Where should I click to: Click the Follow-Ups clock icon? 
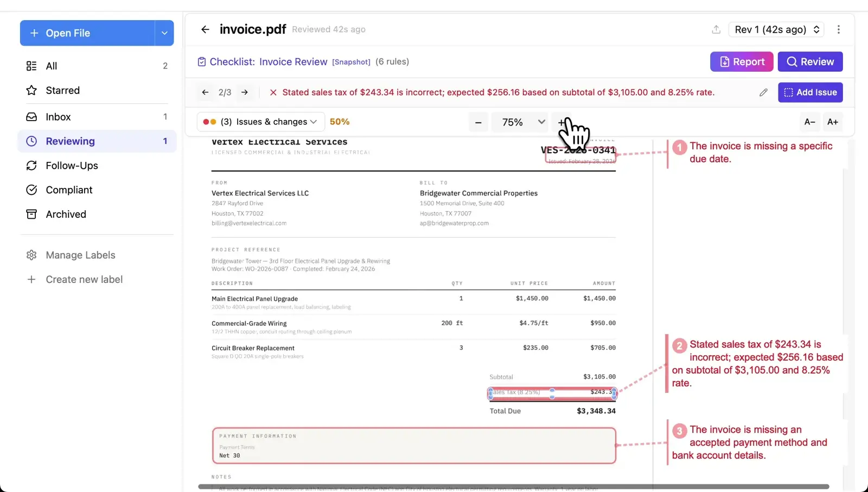click(x=31, y=166)
